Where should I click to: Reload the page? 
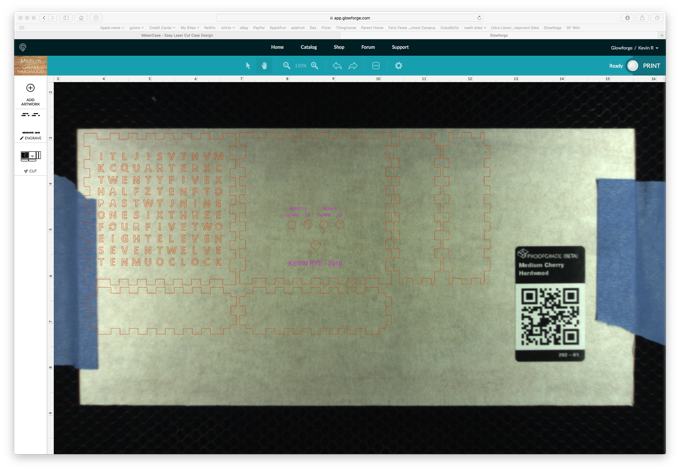coord(479,18)
